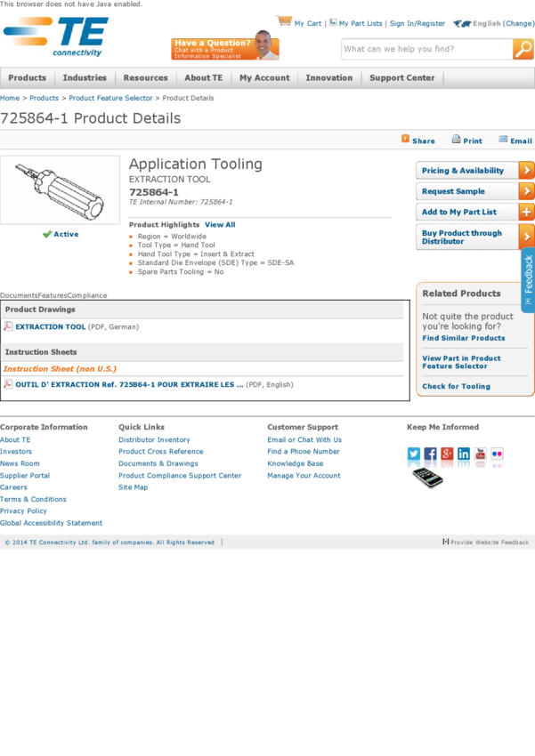
Task: Open the shopping cart icon
Action: click(284, 21)
